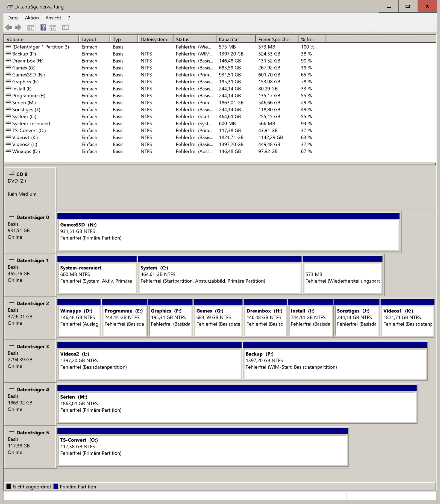The height and width of the screenshot is (504, 440).
Task: Sort by the Freier Speicher column header
Action: 277,39
